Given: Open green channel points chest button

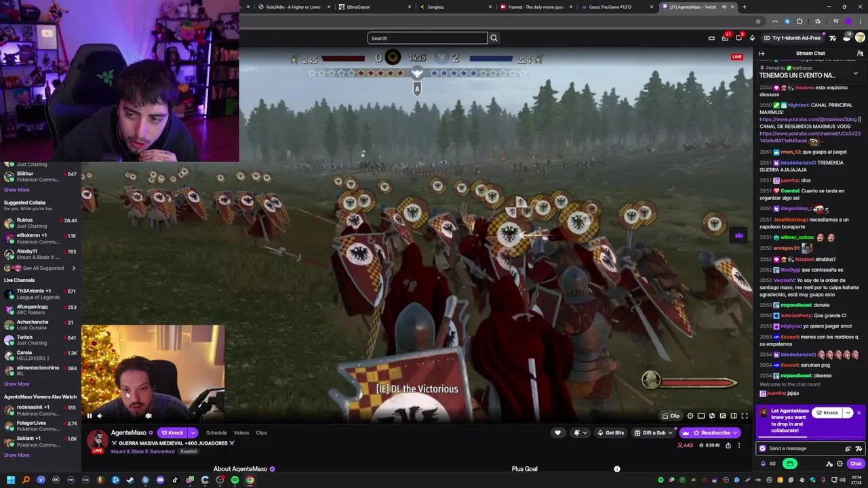Looking at the screenshot, I should tap(789, 464).
